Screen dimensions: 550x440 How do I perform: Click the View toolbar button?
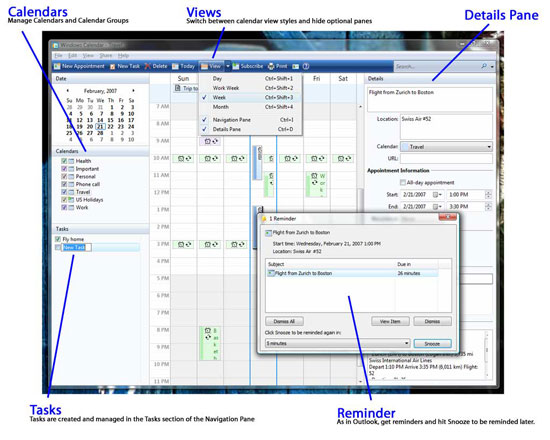coord(211,66)
